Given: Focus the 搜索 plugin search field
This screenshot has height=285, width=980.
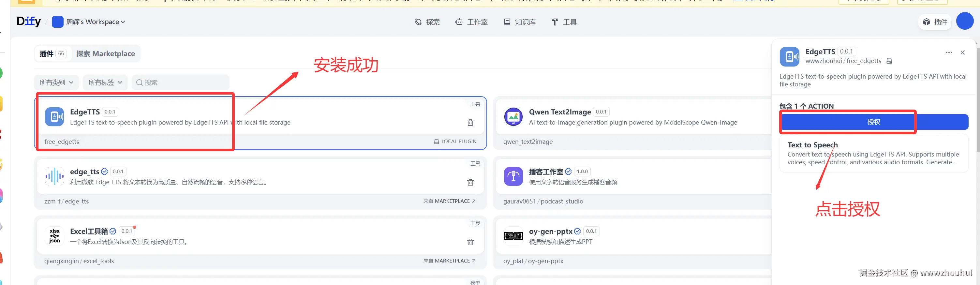Looking at the screenshot, I should tap(181, 82).
